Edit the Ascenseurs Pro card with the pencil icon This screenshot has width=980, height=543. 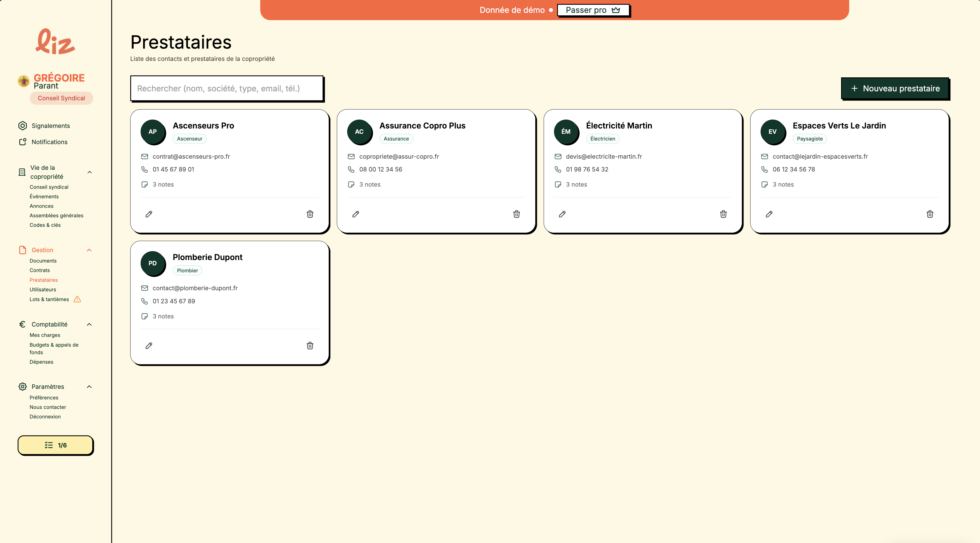pos(149,214)
